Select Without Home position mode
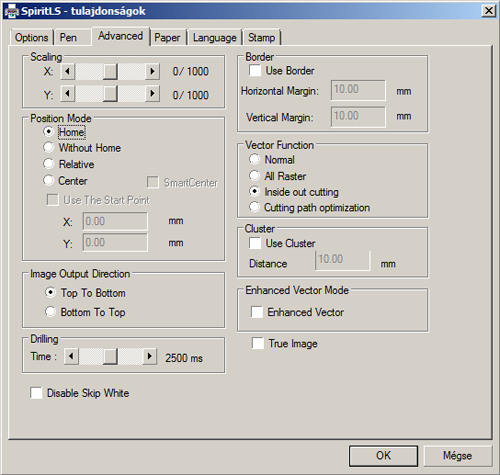The width and height of the screenshot is (500, 475). tap(82, 148)
